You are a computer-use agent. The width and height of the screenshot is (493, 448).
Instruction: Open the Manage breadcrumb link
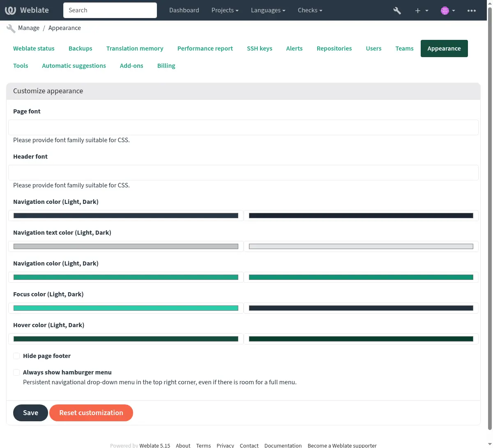[x=29, y=28]
